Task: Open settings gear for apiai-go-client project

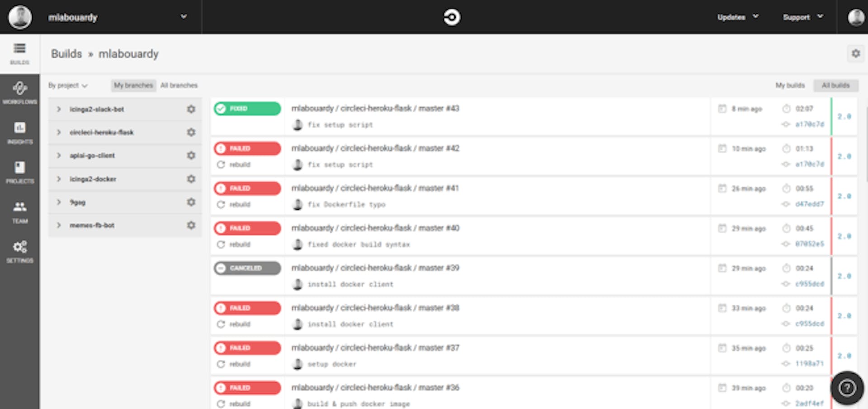Action: 191,155
